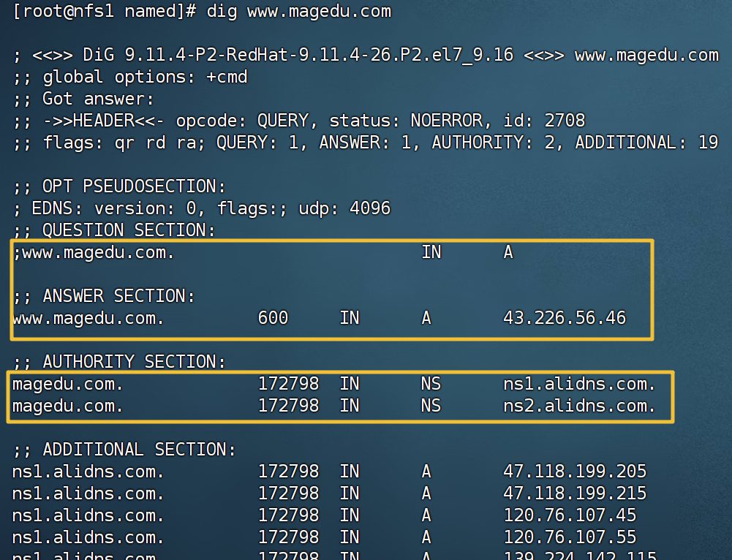Click the header 'id: 2708' value
Screen dimensions: 732x560
(544, 121)
